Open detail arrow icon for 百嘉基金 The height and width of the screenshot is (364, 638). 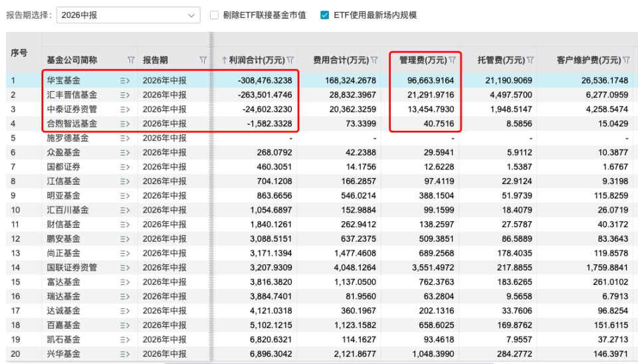[x=125, y=325]
